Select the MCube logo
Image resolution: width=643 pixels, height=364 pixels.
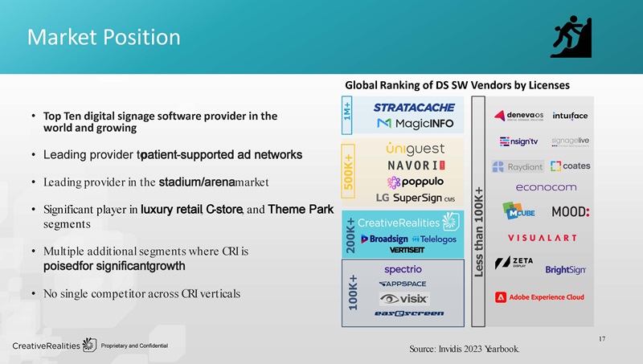[518, 211]
